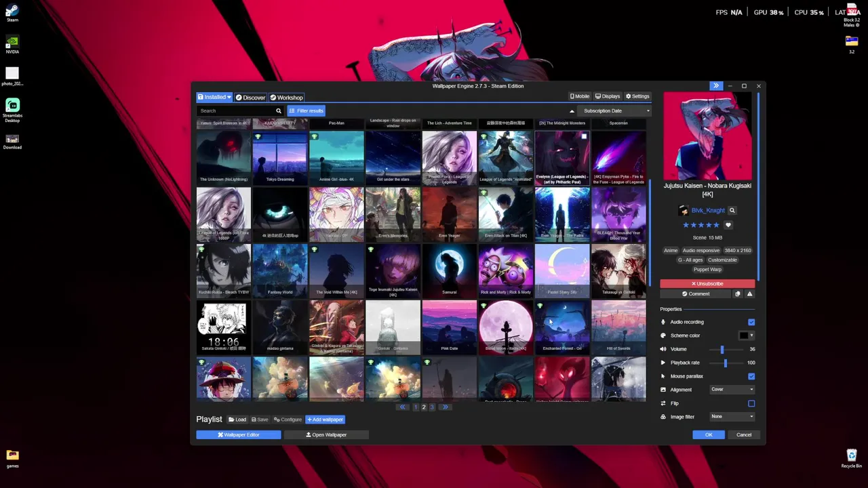This screenshot has width=868, height=488.
Task: Click the search magnifier icon in search box
Action: pyautogui.click(x=278, y=110)
